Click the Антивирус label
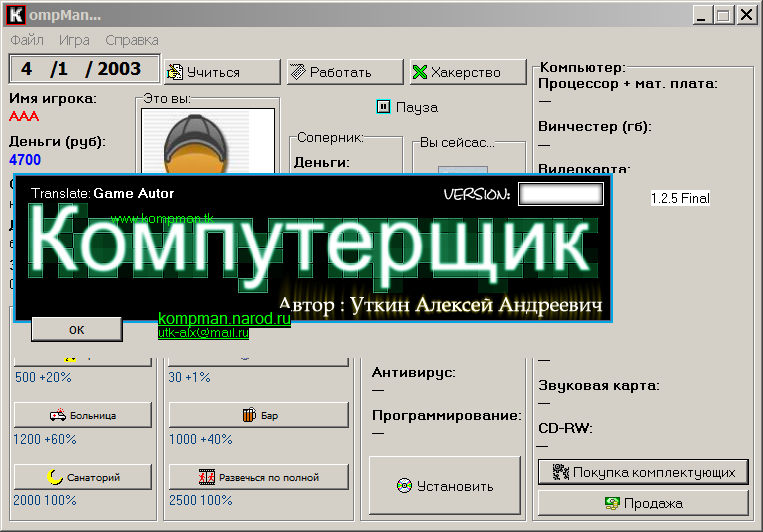The height and width of the screenshot is (532, 763). point(414,372)
